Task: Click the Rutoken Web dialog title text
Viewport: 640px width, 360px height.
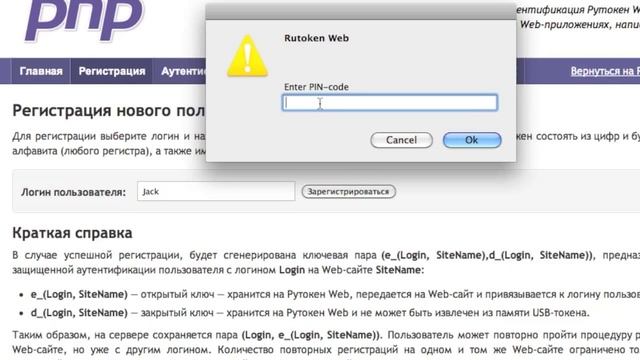Action: 316,38
